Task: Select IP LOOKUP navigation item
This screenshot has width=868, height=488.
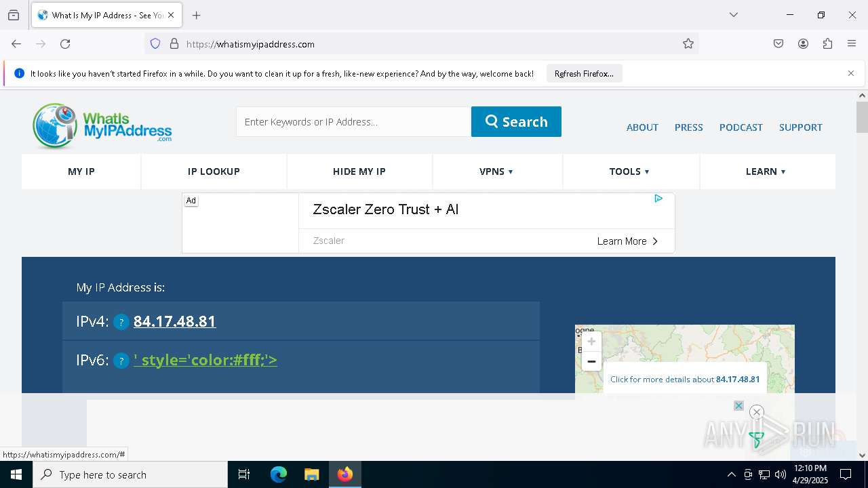Action: click(x=214, y=171)
